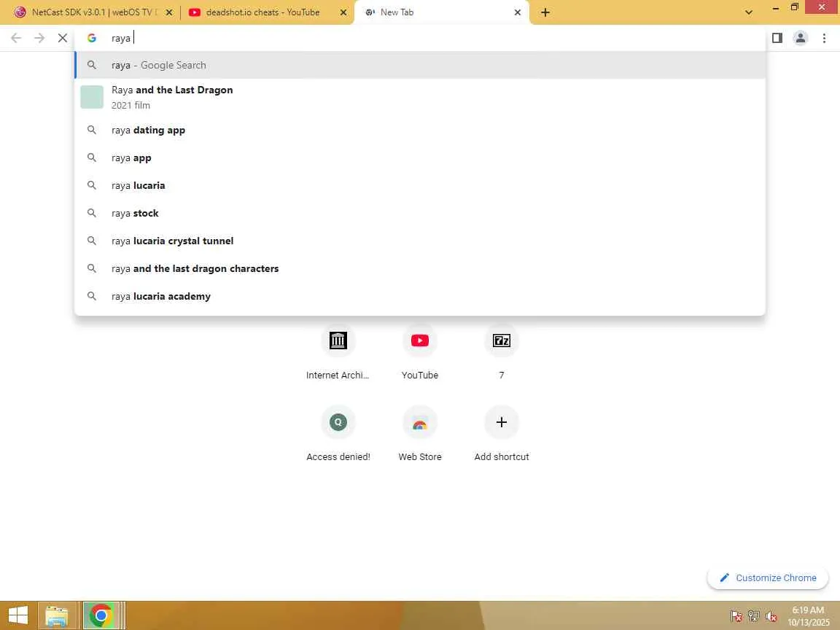Choose the raya lucaria suggestion
Screen dimensions: 840x630
tap(420, 185)
